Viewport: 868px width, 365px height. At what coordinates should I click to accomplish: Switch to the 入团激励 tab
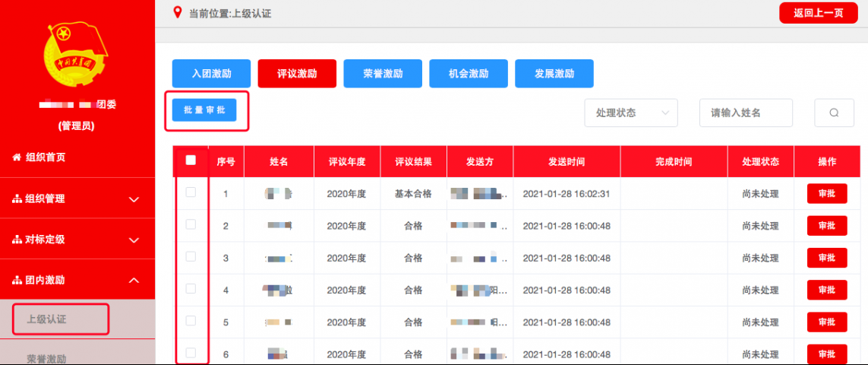(211, 74)
